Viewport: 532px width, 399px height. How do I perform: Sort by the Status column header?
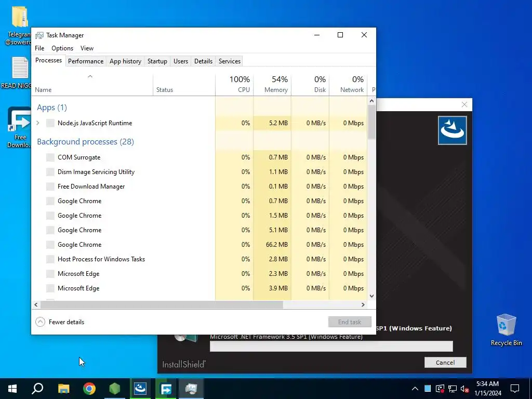click(184, 85)
